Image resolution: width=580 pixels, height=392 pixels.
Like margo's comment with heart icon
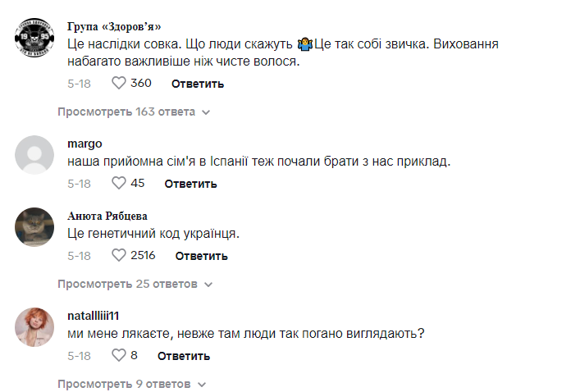118,183
